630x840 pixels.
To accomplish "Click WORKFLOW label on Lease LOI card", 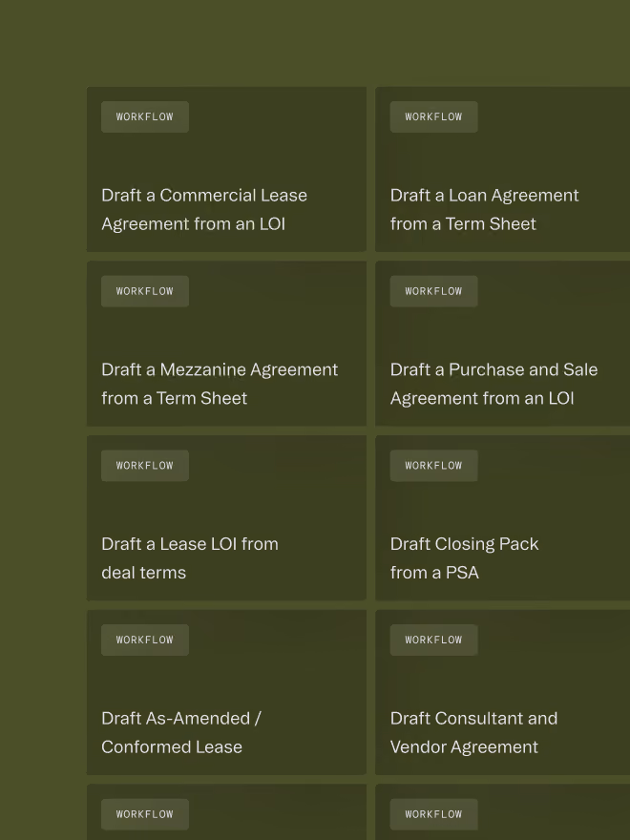I will pos(145,466).
